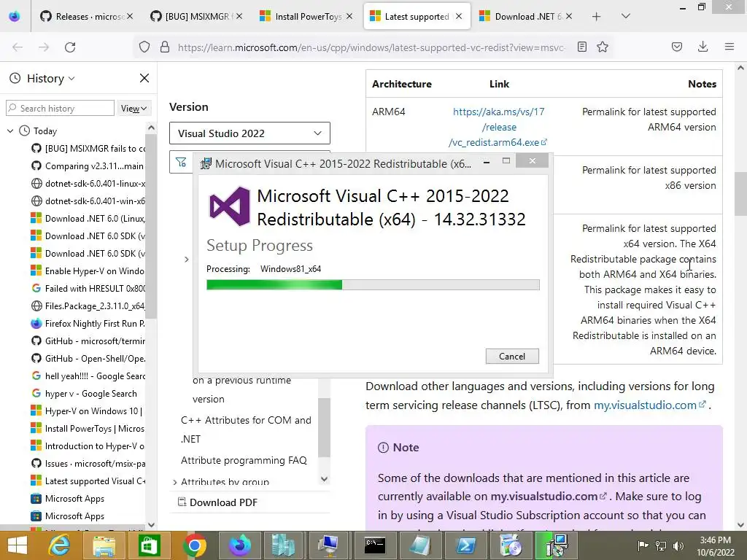This screenshot has width=747, height=560.
Task: Open '[BUG] MSIXMGR fails to' history entry
Action: (x=88, y=149)
